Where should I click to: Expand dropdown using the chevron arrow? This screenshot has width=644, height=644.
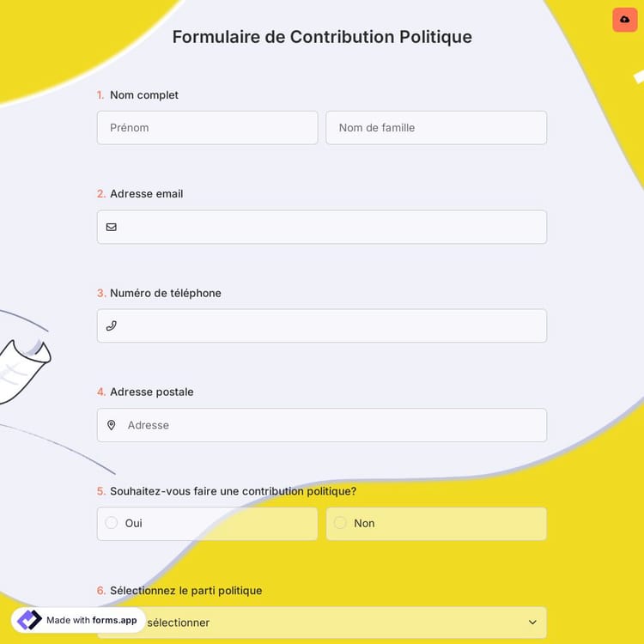pos(532,623)
